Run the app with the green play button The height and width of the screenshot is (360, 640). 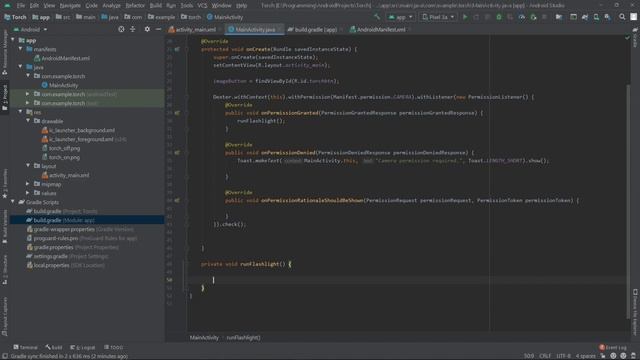[x=465, y=17]
